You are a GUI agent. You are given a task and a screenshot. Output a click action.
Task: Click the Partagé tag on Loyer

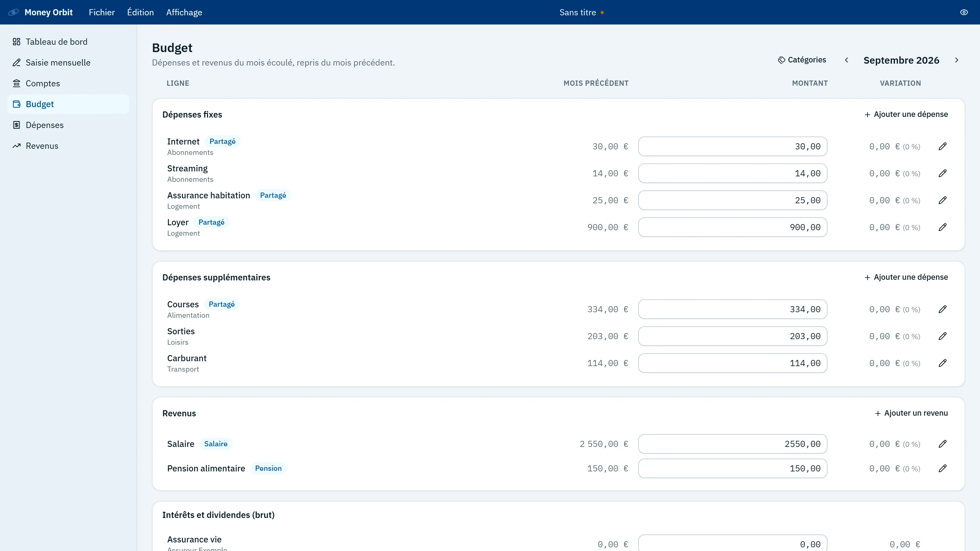212,223
